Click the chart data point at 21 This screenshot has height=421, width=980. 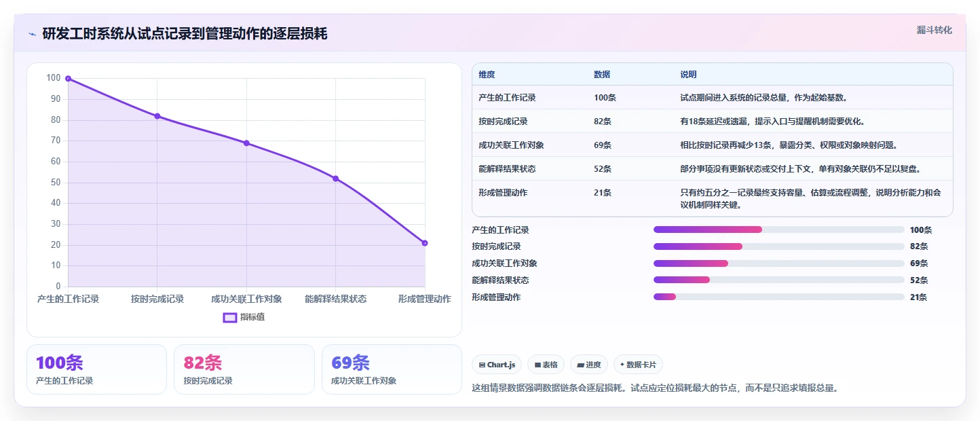coord(425,243)
